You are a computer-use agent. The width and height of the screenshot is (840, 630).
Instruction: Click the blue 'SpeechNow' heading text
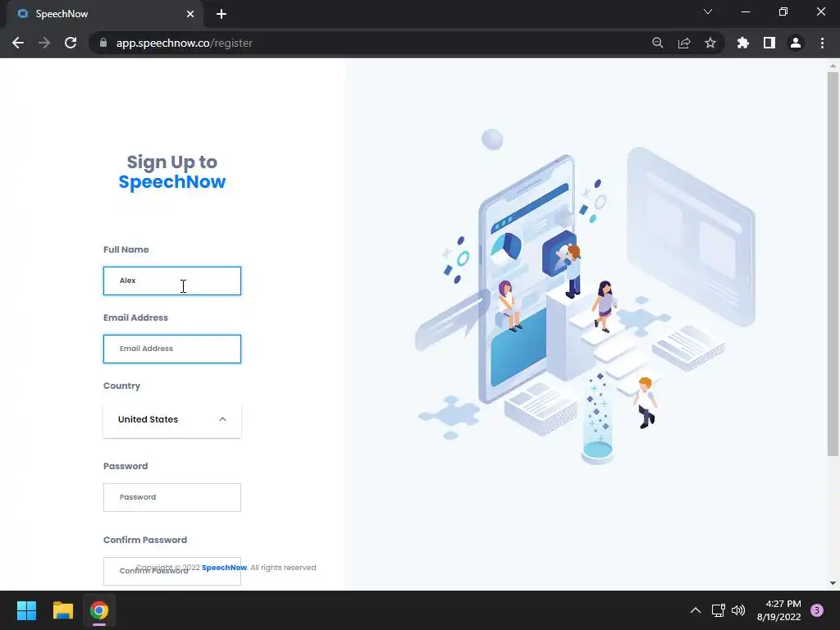pyautogui.click(x=172, y=182)
